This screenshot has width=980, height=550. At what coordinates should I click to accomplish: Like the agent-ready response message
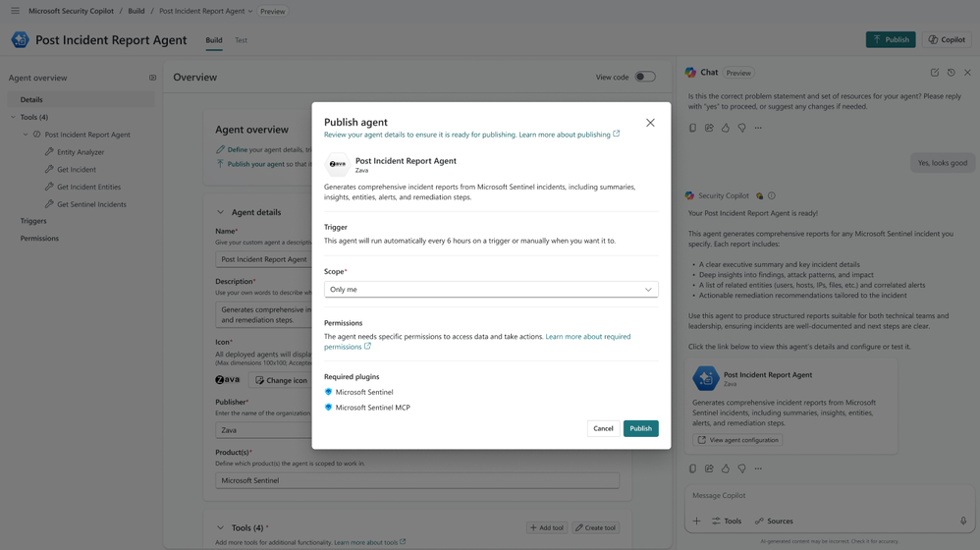click(x=725, y=468)
